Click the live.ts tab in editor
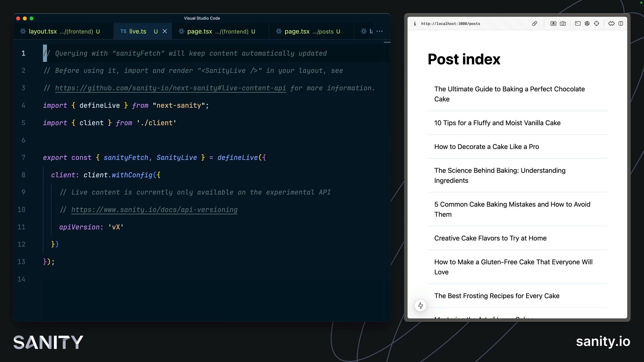 click(137, 31)
